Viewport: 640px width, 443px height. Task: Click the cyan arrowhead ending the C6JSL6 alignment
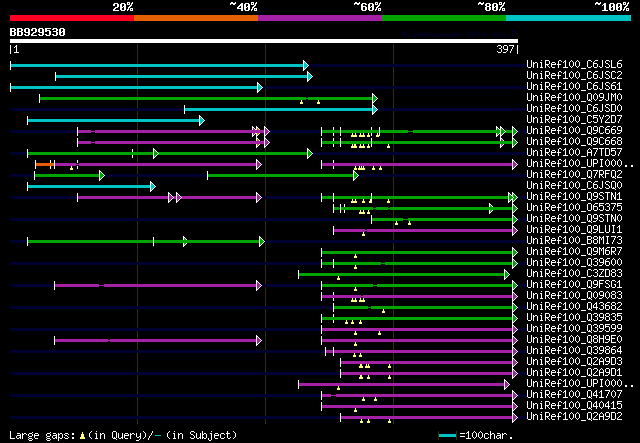[306, 65]
